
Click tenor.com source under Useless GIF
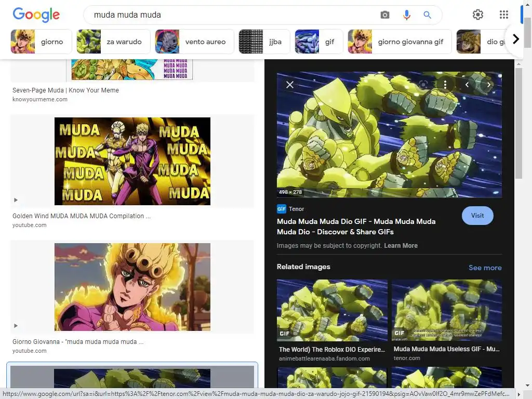coord(407,358)
